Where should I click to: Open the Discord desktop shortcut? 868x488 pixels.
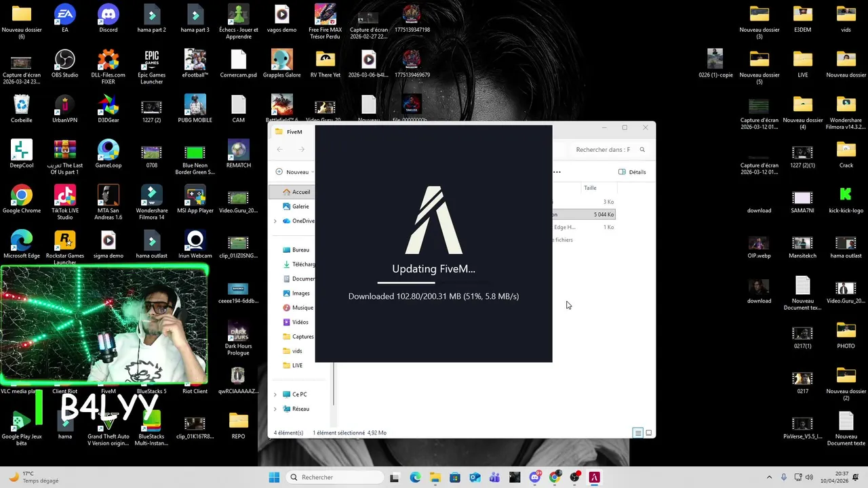click(x=108, y=19)
